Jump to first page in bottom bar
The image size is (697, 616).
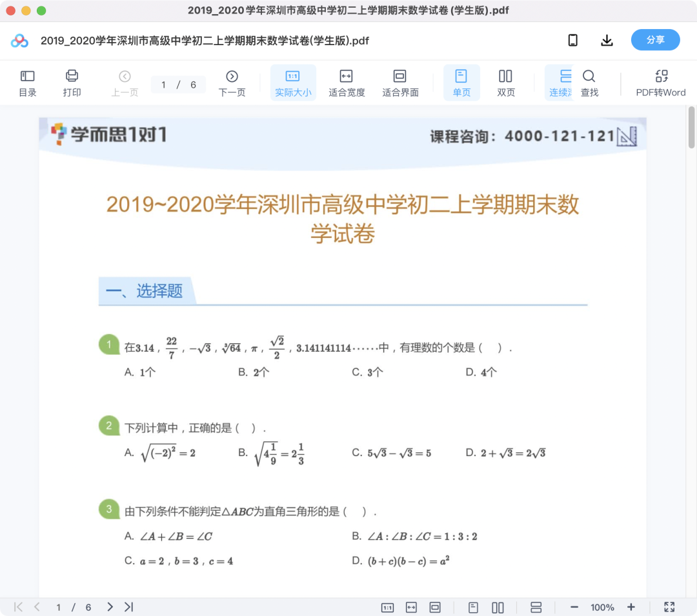18,607
